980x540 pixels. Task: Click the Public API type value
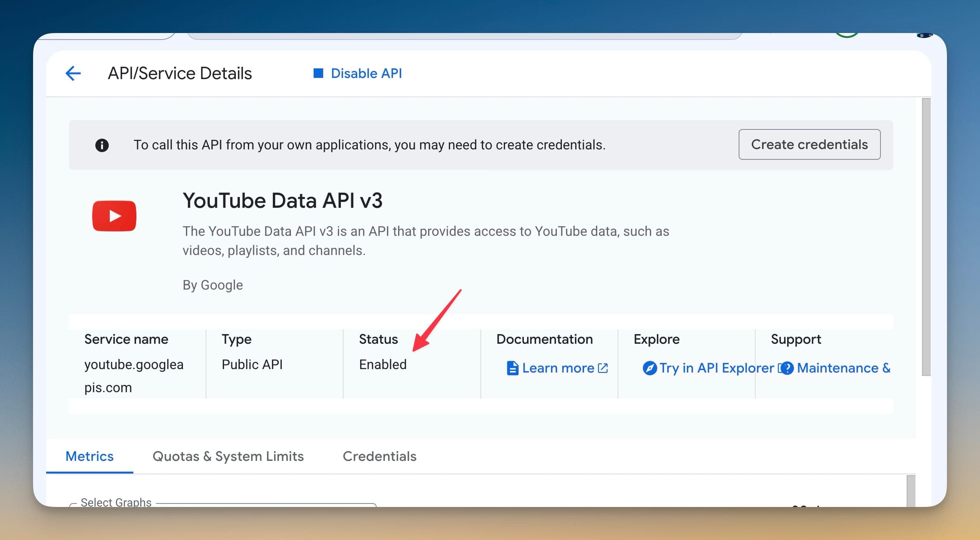[x=252, y=364]
